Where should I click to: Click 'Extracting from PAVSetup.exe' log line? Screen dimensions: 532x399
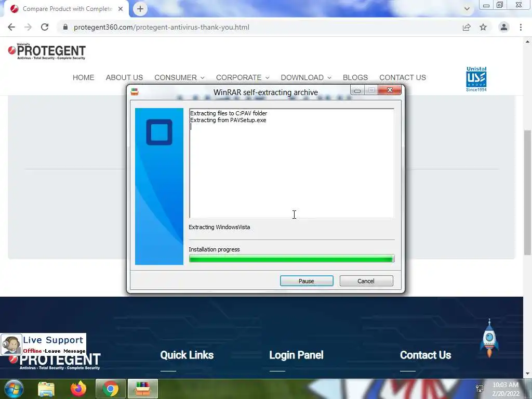[x=228, y=120]
